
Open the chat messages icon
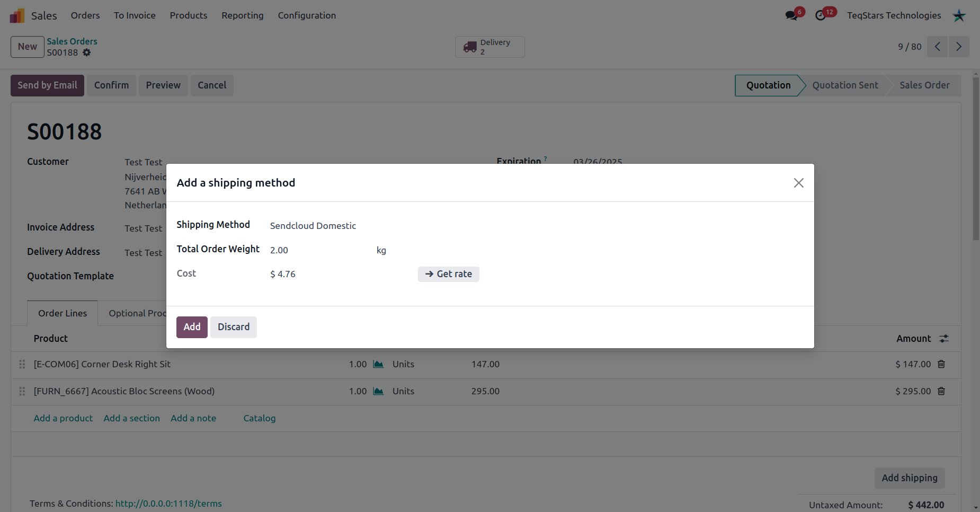pos(791,15)
